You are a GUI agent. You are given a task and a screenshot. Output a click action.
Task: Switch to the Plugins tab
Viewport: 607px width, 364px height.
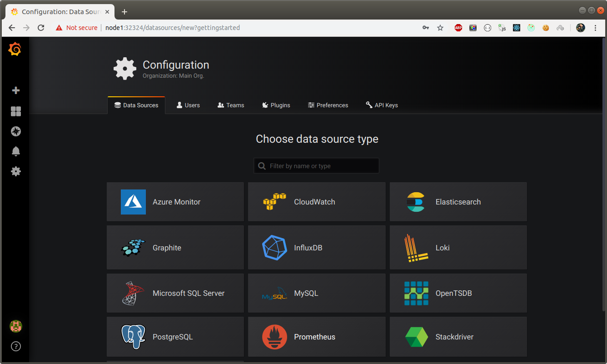[x=276, y=105]
